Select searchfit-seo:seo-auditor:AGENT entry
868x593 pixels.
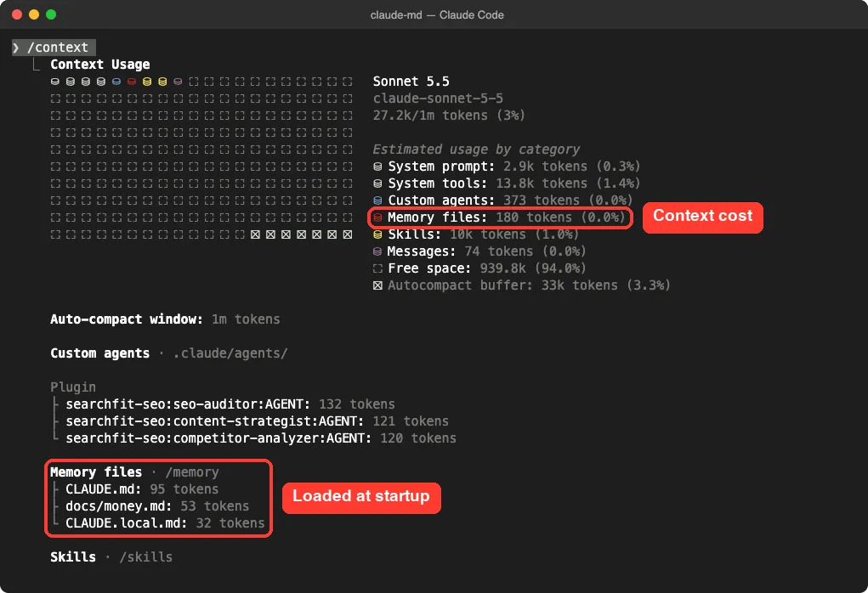point(230,404)
